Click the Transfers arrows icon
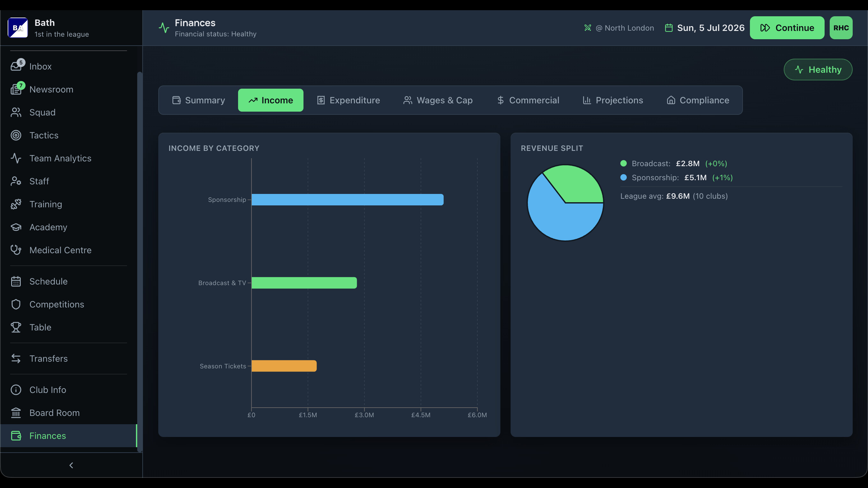This screenshot has height=488, width=868. click(x=16, y=358)
